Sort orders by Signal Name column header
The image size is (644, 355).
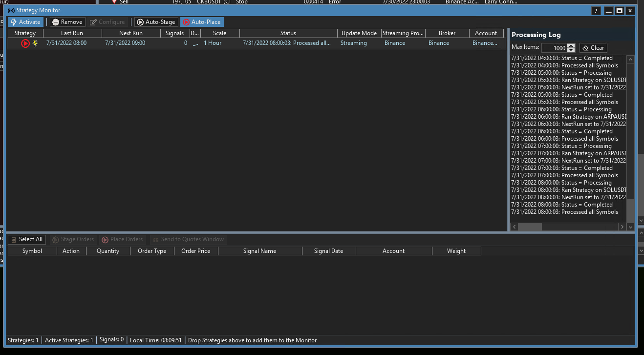point(260,251)
